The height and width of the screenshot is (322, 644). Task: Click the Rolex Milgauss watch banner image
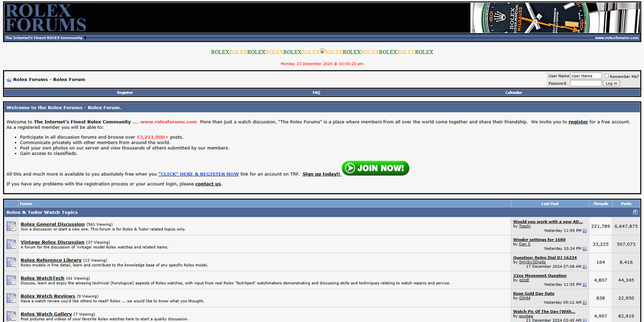click(555, 18)
